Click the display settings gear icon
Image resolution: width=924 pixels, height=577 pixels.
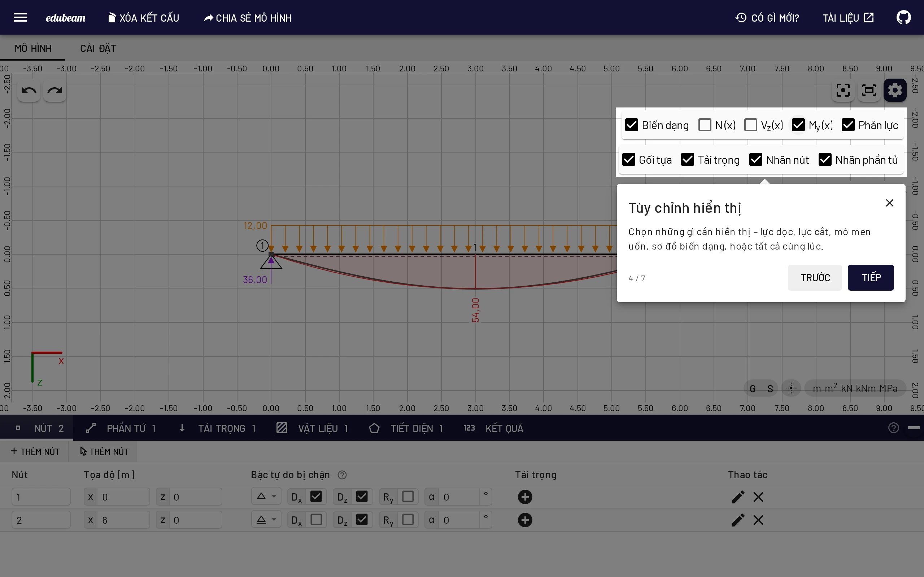click(895, 91)
